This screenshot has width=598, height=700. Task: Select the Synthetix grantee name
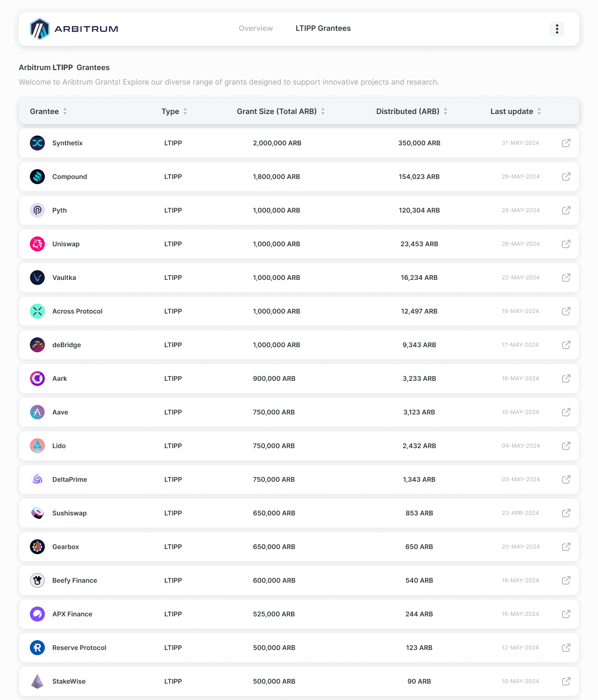67,143
